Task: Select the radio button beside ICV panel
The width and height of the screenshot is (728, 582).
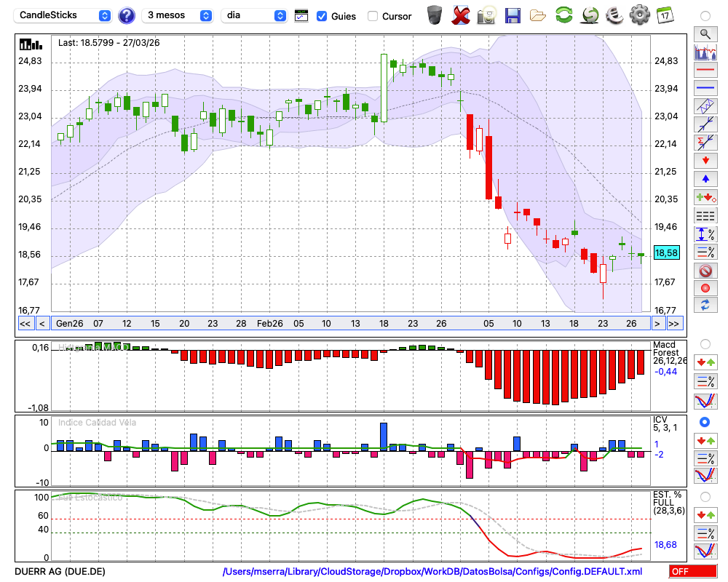Action: [705, 422]
